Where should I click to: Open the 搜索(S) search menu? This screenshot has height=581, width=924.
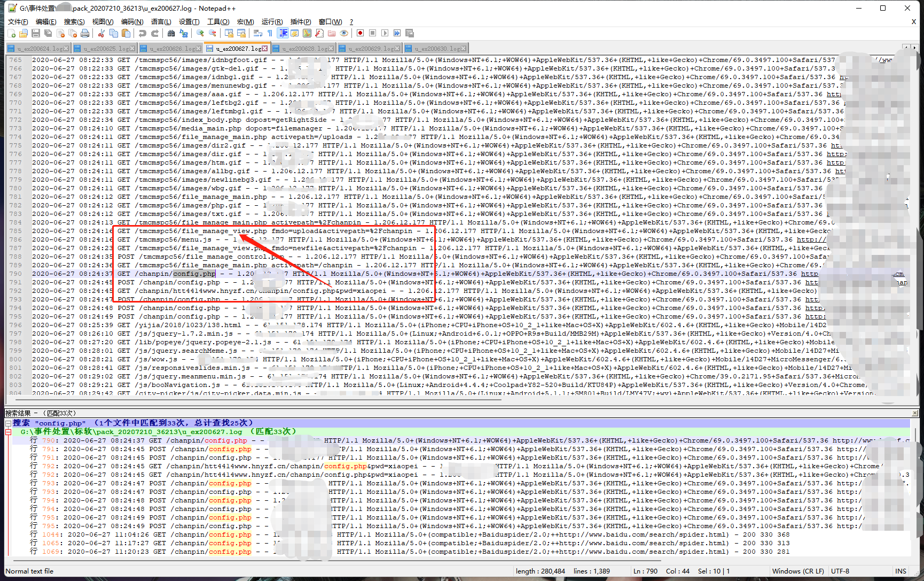74,21
